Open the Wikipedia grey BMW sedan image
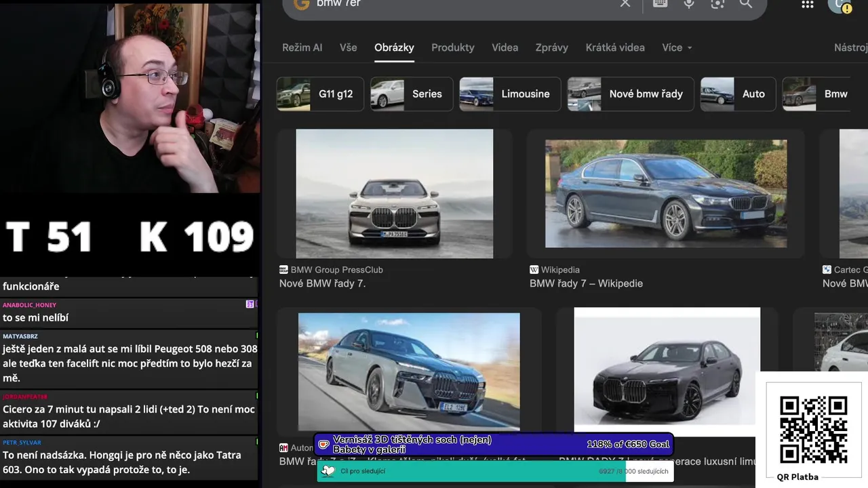Screen dimensions: 868x488 [666, 194]
